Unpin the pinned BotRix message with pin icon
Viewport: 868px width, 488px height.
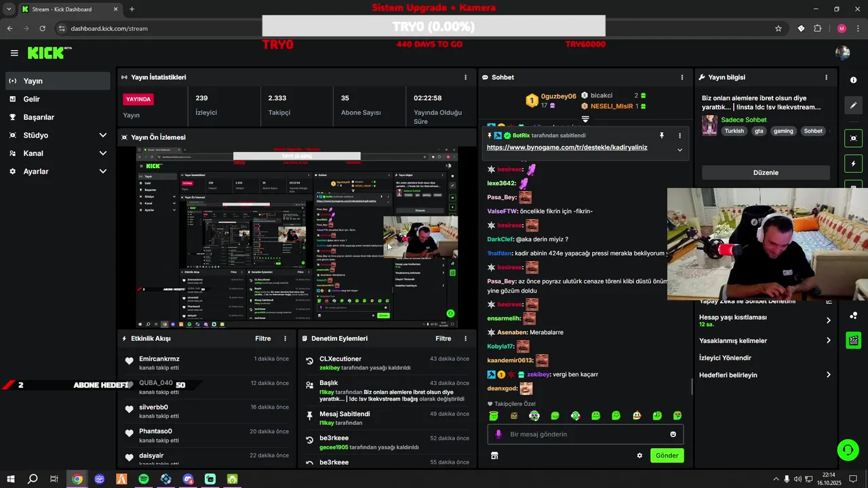tap(661, 136)
